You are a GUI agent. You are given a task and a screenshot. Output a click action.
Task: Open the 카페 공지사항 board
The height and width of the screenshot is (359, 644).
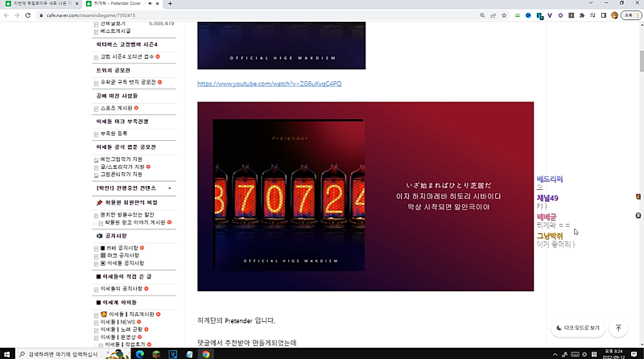tap(122, 248)
